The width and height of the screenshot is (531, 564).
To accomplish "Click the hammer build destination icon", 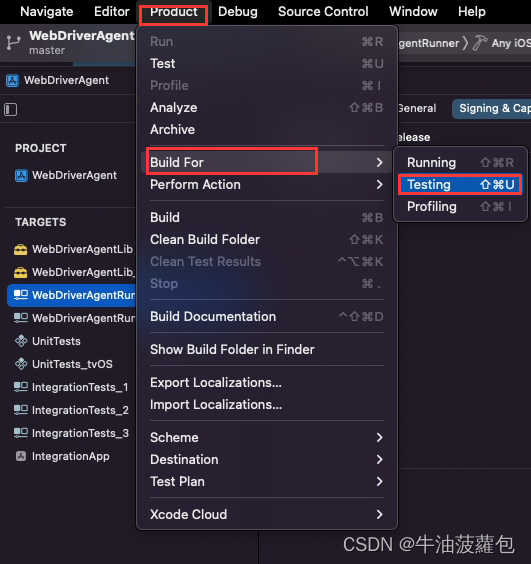I will click(480, 43).
